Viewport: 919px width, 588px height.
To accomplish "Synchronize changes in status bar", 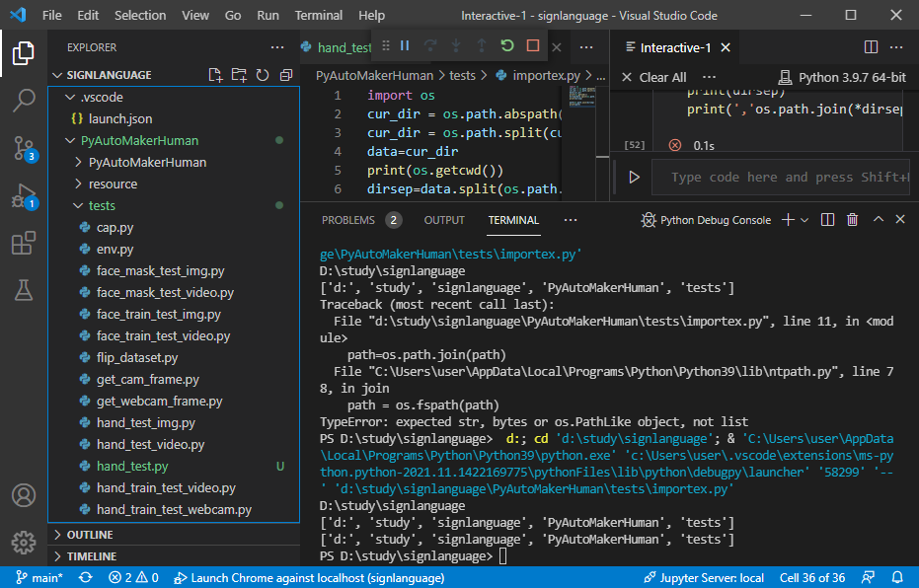I will [x=86, y=577].
